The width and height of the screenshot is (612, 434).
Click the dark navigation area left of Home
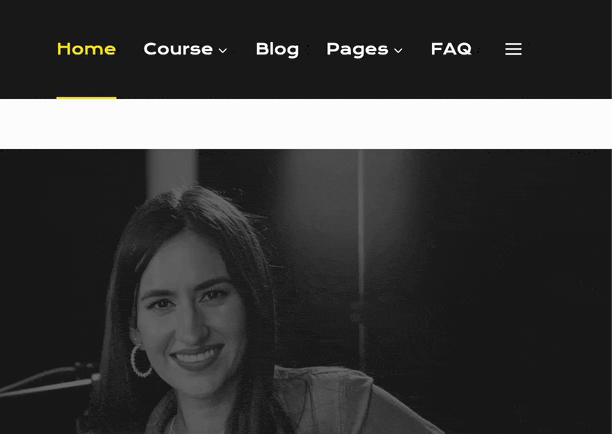[27, 49]
